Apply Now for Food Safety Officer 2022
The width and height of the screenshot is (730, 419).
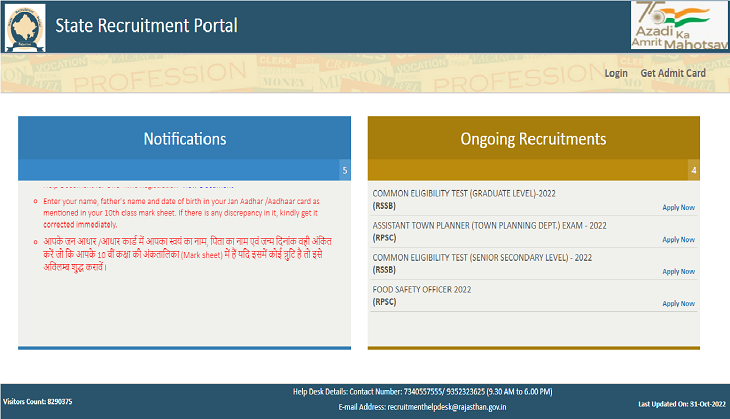(x=678, y=304)
